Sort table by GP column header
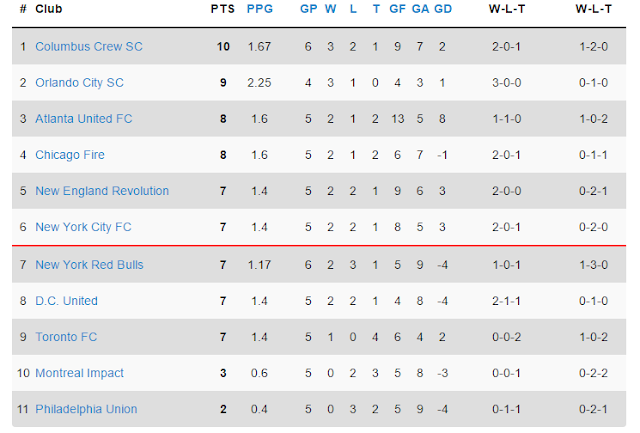 tap(309, 9)
